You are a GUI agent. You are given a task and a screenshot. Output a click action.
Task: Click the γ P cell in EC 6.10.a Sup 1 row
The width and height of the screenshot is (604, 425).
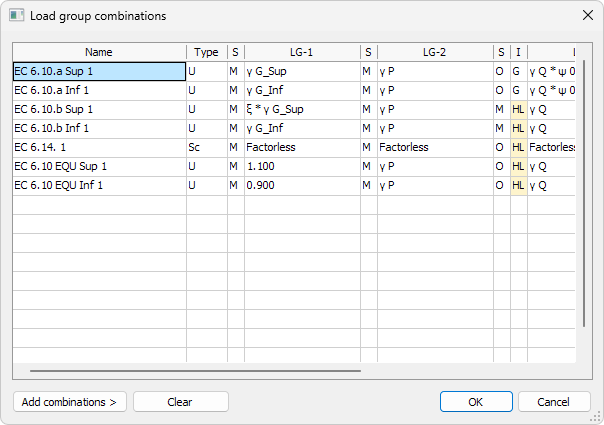[x=435, y=71]
